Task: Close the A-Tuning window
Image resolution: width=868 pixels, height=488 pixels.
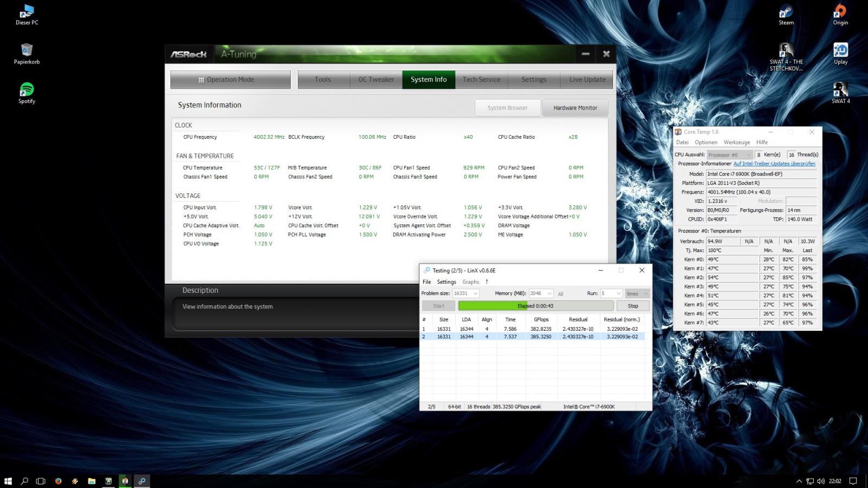Action: click(606, 54)
